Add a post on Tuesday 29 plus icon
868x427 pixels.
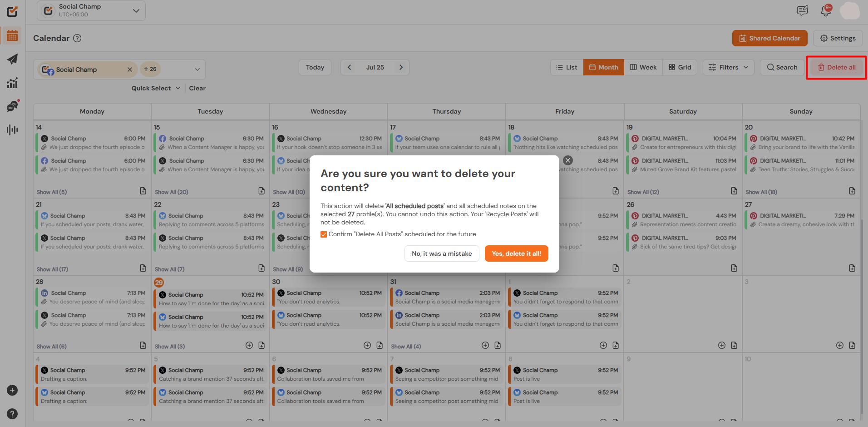point(249,345)
